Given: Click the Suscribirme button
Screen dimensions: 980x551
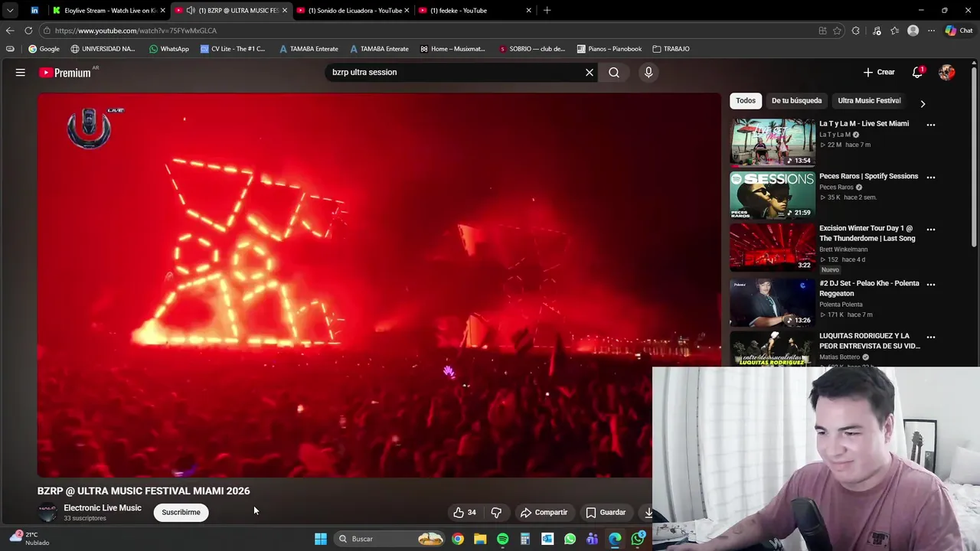Looking at the screenshot, I should [181, 513].
